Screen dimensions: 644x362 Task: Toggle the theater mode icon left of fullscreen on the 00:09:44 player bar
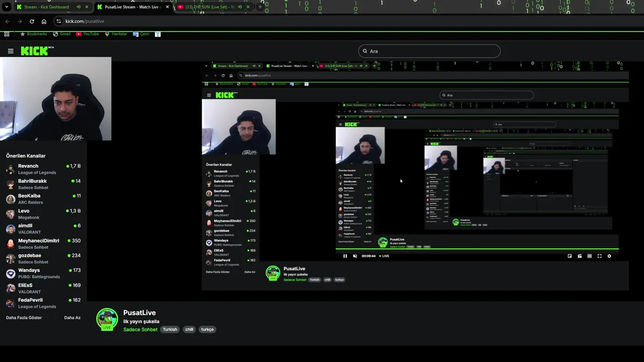pos(590,256)
